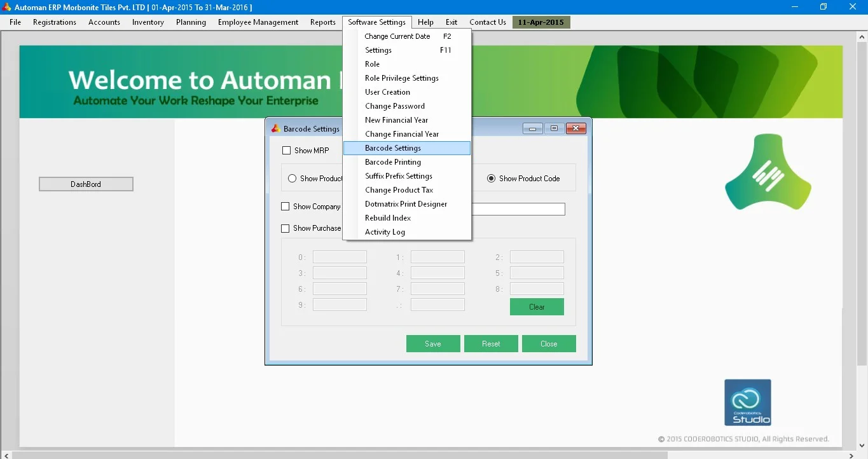This screenshot has height=459, width=868.
Task: Click Save in Barcode Settings
Action: (433, 344)
